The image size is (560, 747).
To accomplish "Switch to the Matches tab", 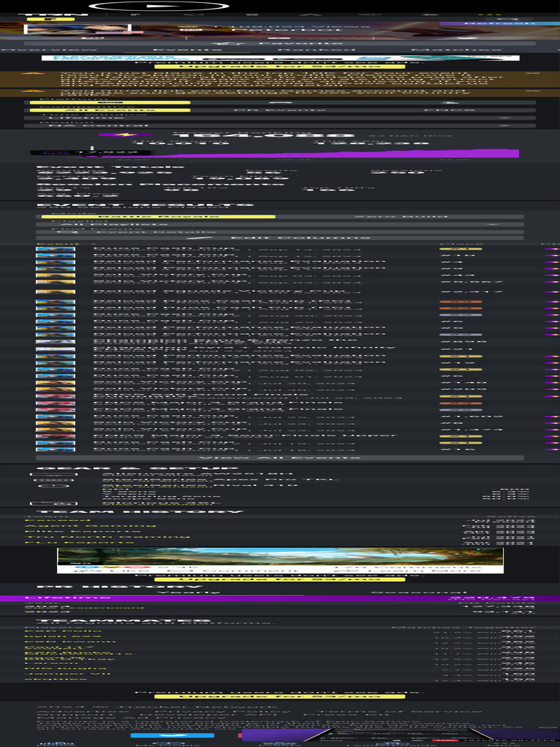I will [456, 51].
